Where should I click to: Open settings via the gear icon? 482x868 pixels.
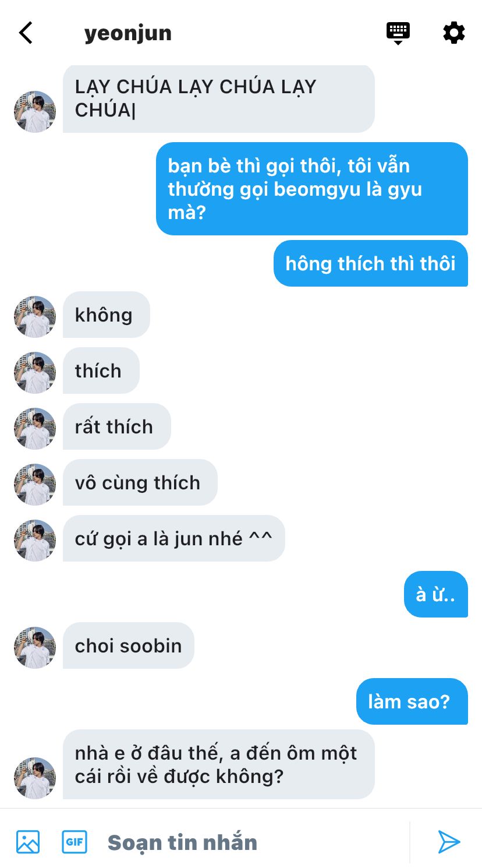pos(453,33)
